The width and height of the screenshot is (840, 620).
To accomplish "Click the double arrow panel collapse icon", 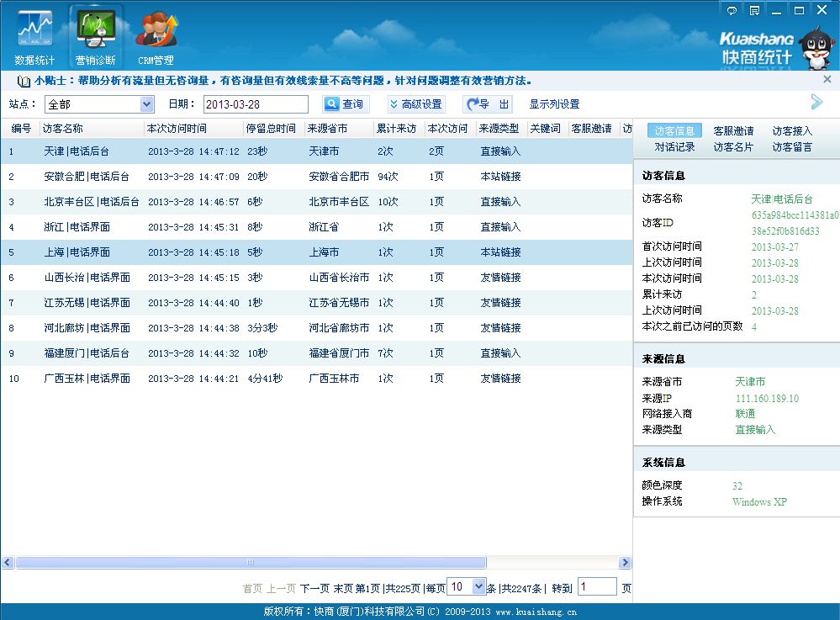I will pyautogui.click(x=816, y=103).
